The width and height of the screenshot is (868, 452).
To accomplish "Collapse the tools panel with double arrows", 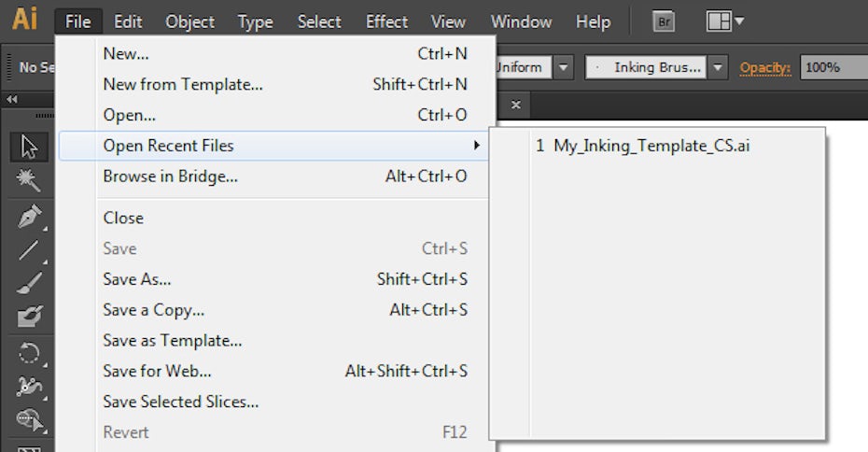I will point(12,100).
